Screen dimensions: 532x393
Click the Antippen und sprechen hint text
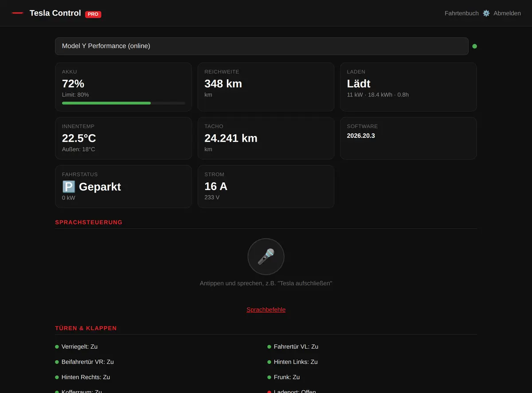(266, 283)
